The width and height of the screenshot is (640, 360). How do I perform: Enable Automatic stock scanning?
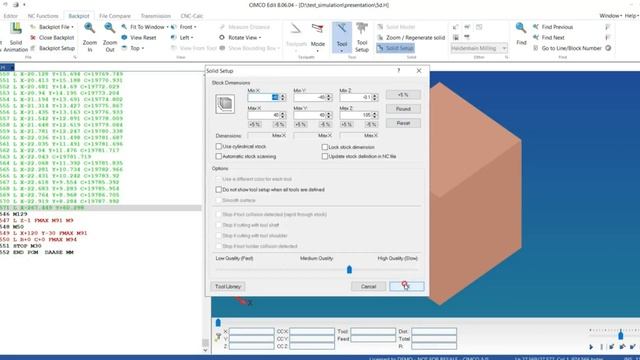pos(219,156)
